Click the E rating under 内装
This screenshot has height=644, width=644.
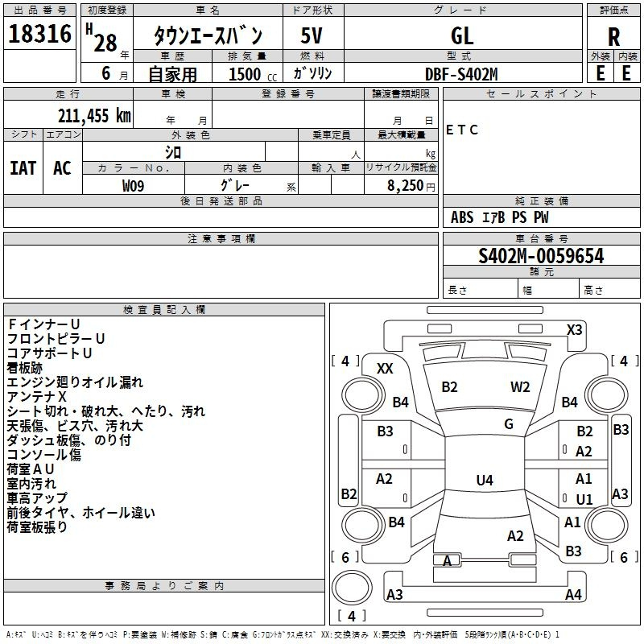(626, 73)
